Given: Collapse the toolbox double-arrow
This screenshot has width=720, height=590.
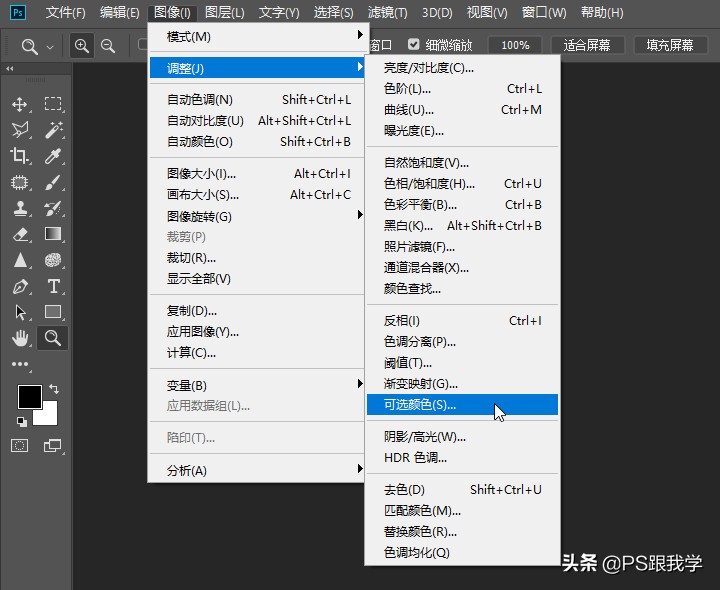Looking at the screenshot, I should coord(10,68).
